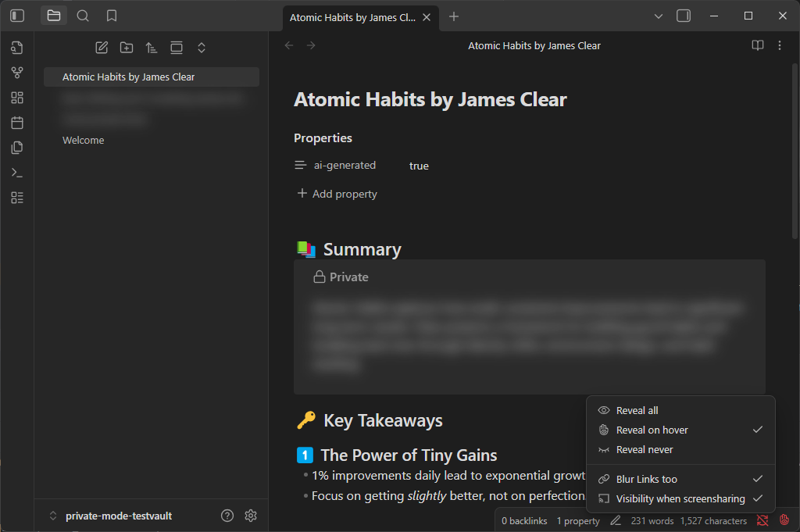Click red hand private mode status icon

click(784, 520)
